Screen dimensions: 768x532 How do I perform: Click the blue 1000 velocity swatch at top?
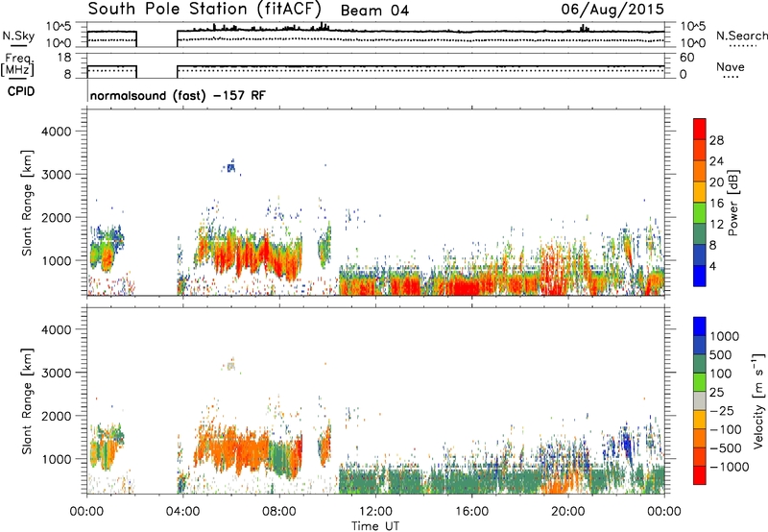[700, 326]
